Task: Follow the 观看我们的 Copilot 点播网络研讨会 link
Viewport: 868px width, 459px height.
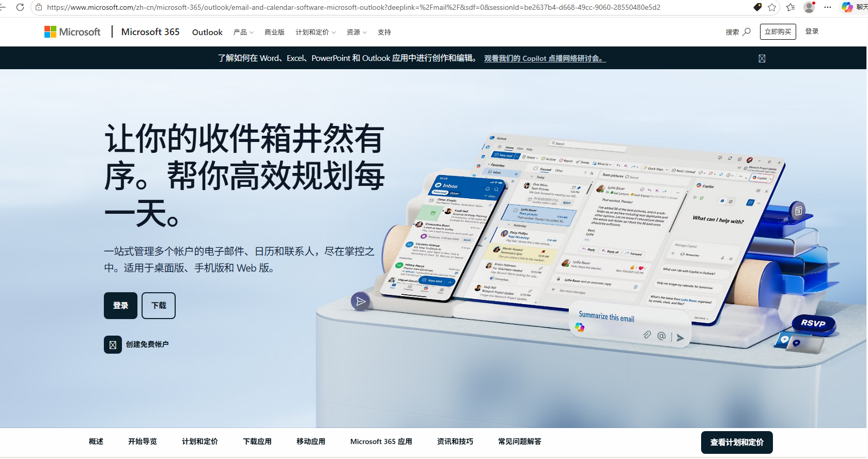Action: [545, 58]
